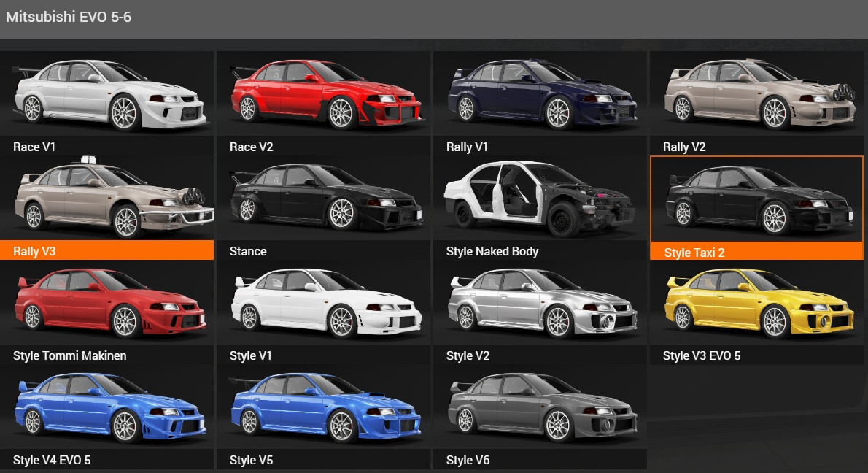Screen dimensions: 868x473
Task: Click the Style V4 EVO 5 label
Action: (52, 461)
